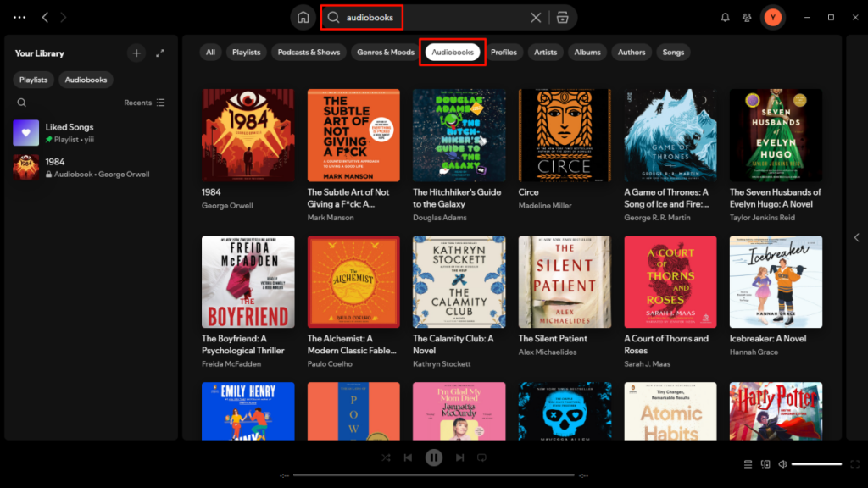This screenshot has height=488, width=868.
Task: Open the Recents sort options
Action: (x=144, y=103)
